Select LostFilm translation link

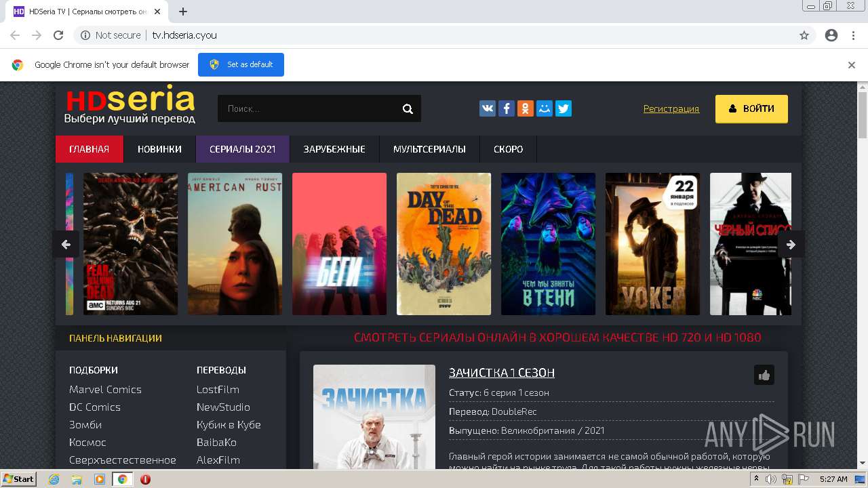(218, 389)
